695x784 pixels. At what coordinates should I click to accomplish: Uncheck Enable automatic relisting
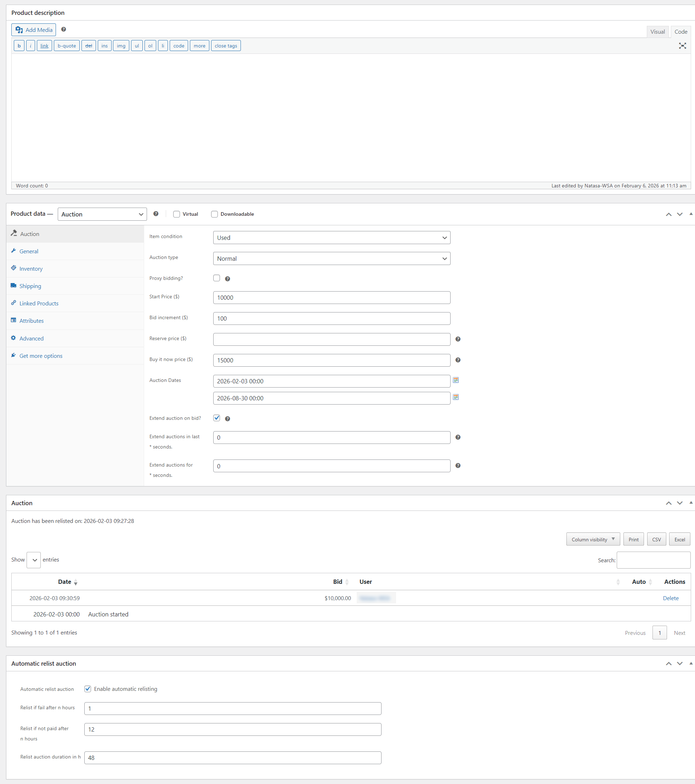pos(88,689)
